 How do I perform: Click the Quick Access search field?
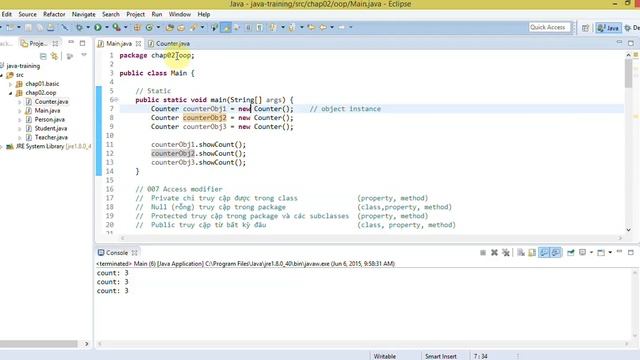point(549,27)
